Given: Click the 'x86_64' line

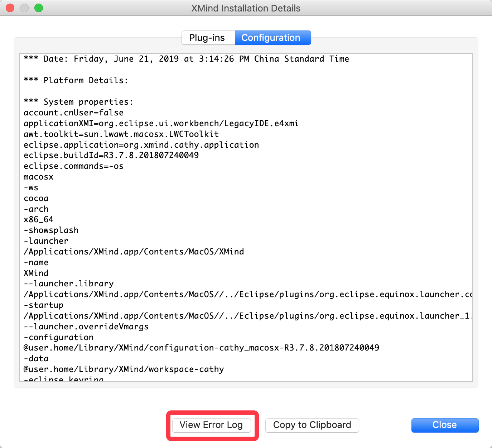Looking at the screenshot, I should coord(39,219).
